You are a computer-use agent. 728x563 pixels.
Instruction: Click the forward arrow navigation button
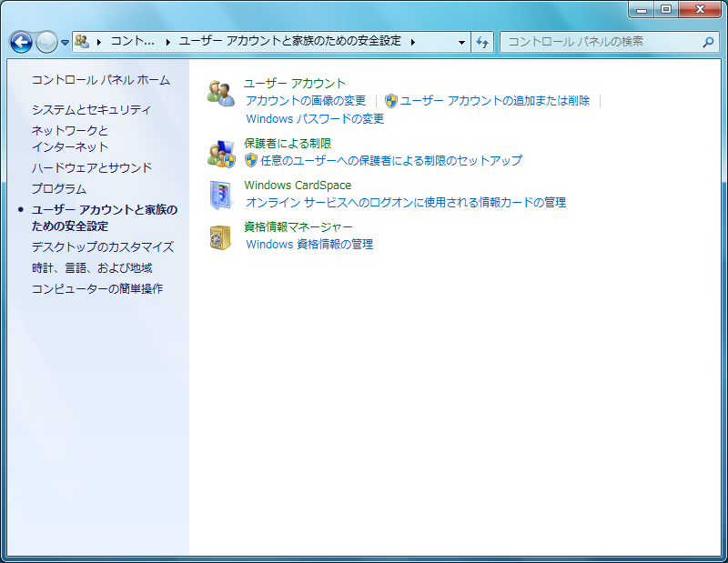(46, 42)
